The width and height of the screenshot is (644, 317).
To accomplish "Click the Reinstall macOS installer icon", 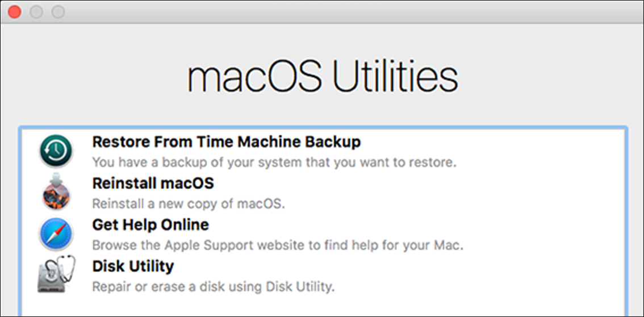I will click(x=56, y=192).
